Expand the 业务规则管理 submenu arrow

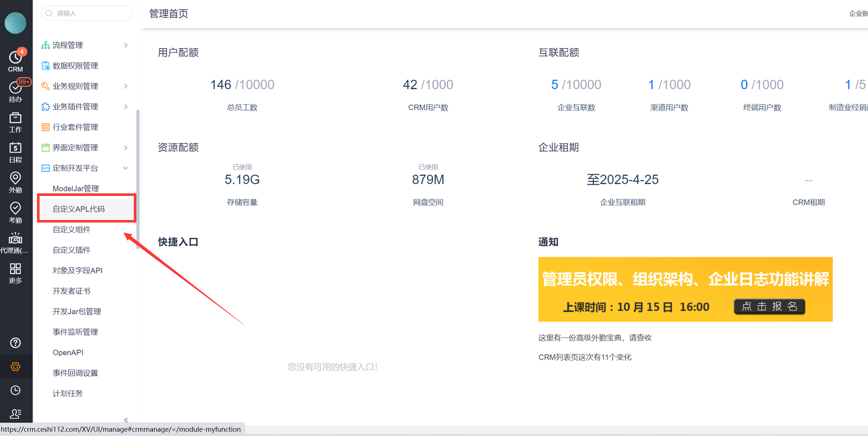(126, 86)
